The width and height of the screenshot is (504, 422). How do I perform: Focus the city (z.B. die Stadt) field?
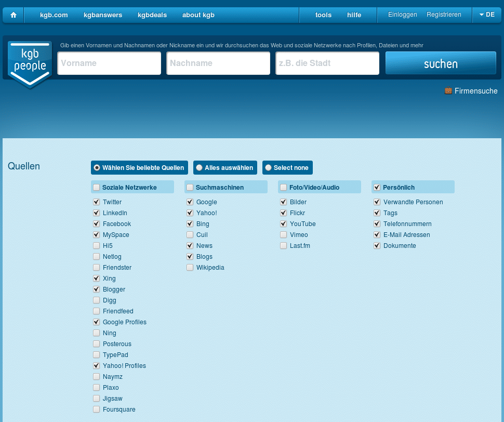click(327, 63)
